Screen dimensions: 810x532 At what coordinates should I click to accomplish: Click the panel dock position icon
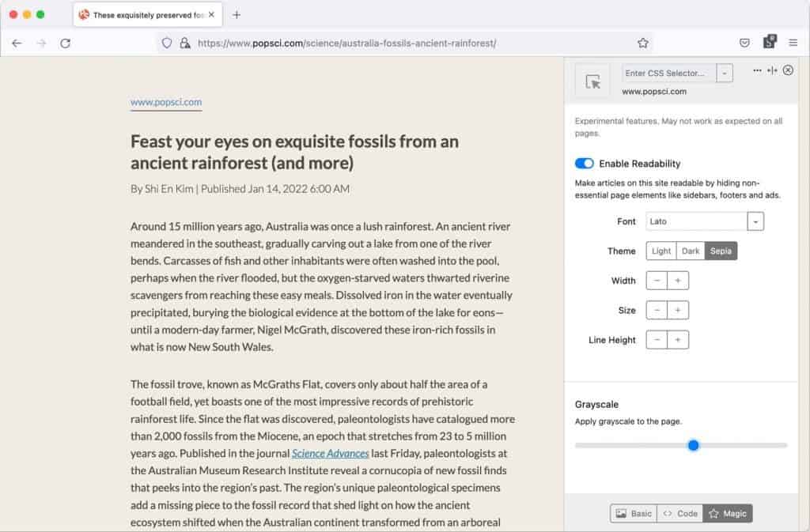pyautogui.click(x=772, y=70)
